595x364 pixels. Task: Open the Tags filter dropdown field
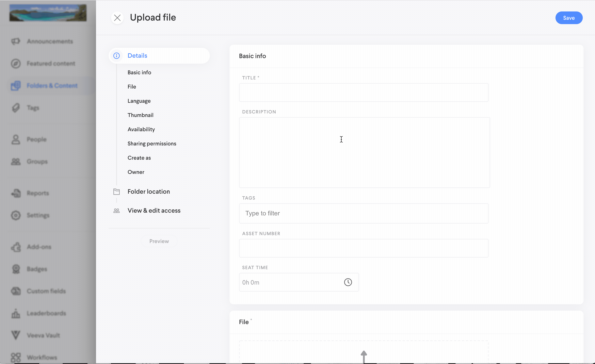(x=363, y=213)
